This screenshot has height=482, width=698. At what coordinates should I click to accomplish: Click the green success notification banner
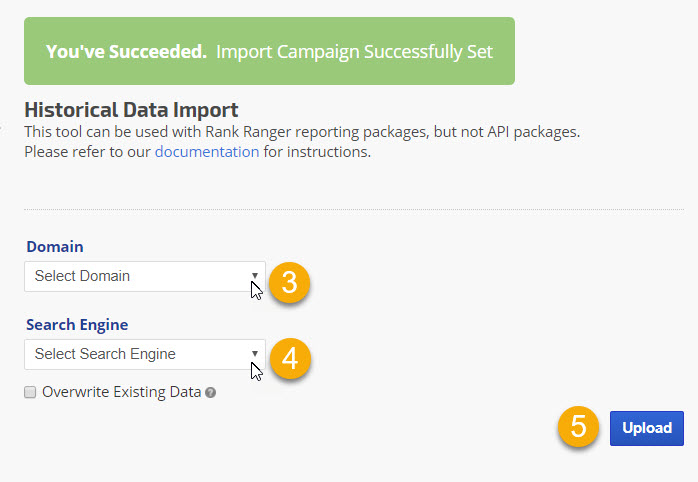coord(269,51)
